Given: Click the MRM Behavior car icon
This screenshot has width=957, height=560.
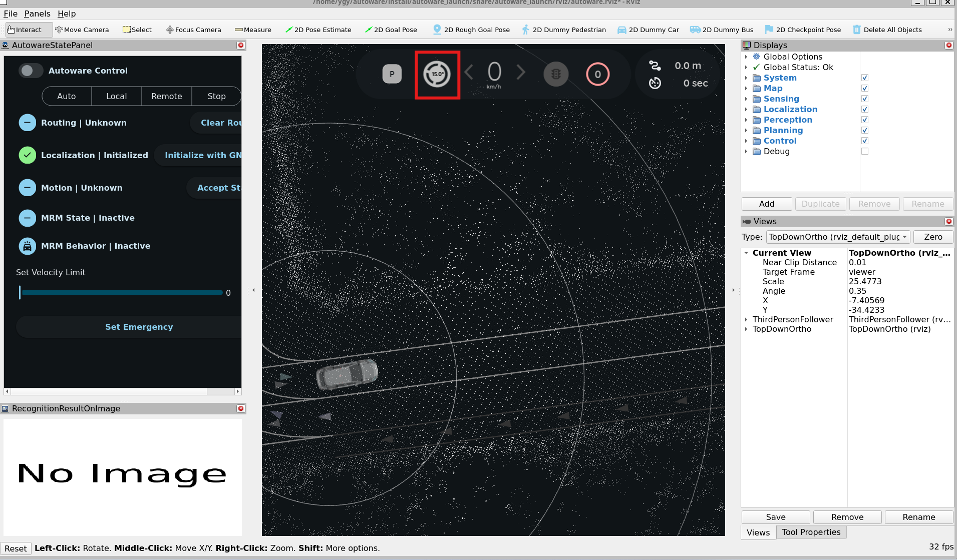Looking at the screenshot, I should [x=28, y=246].
